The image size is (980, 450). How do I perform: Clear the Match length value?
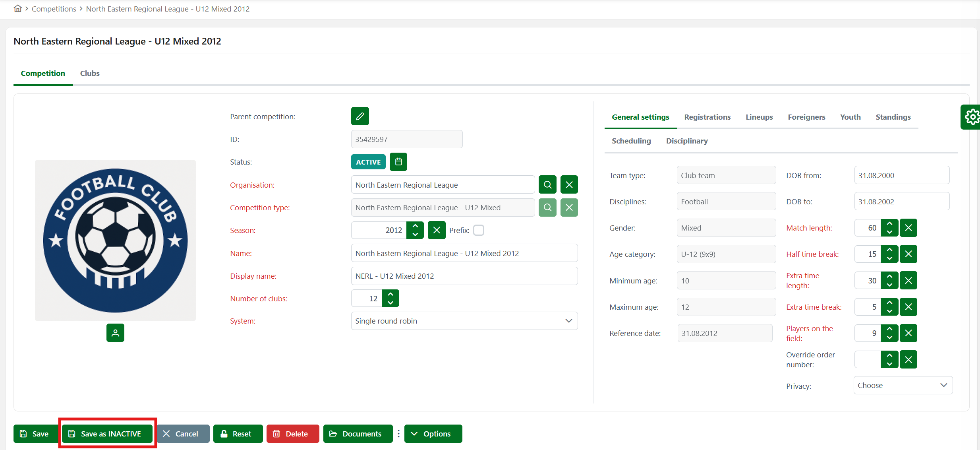click(x=908, y=228)
